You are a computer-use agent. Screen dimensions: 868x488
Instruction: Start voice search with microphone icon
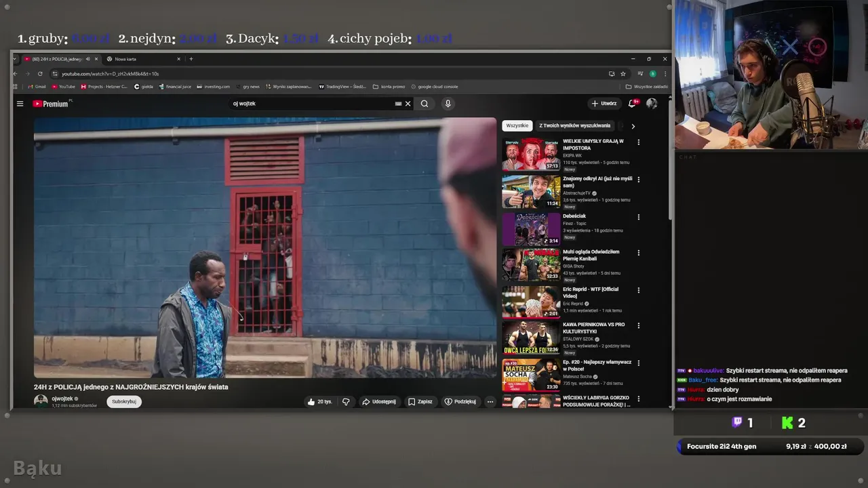(448, 104)
